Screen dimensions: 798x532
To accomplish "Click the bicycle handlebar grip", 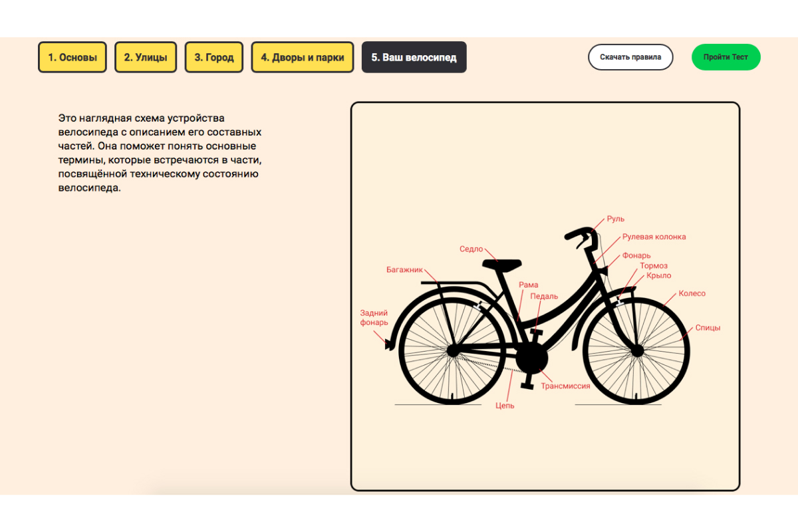I will coord(577,233).
